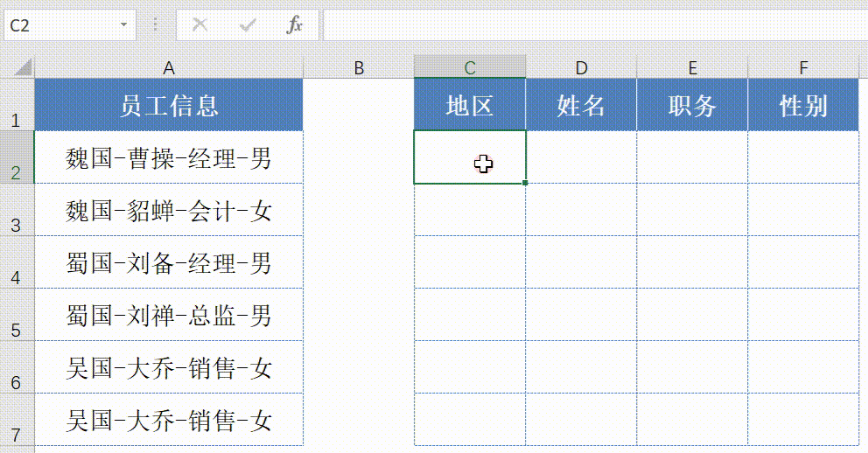Click cell containing 蜀国-刘禅-总监-男
Screen dimensions: 868x453
pyautogui.click(x=169, y=316)
